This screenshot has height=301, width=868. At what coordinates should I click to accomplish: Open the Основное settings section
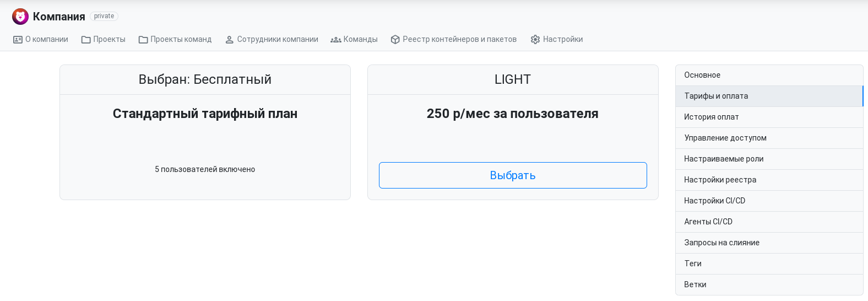(x=769, y=75)
